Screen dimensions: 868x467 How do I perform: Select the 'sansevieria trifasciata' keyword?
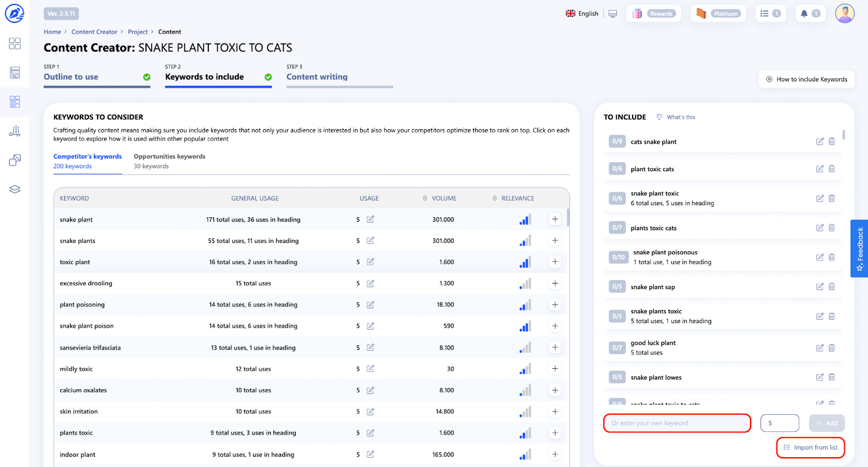(x=90, y=348)
